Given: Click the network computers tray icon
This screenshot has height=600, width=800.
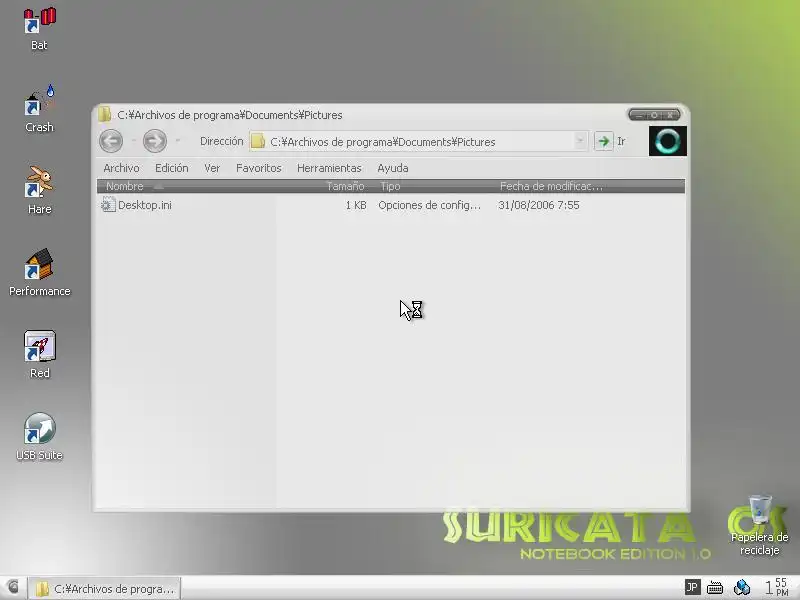Looking at the screenshot, I should click(741, 588).
